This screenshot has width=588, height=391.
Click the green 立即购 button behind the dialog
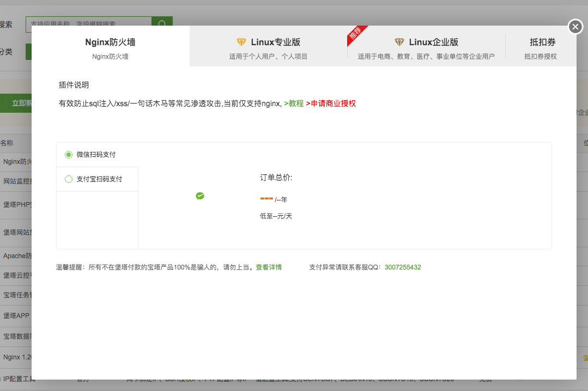point(16,103)
